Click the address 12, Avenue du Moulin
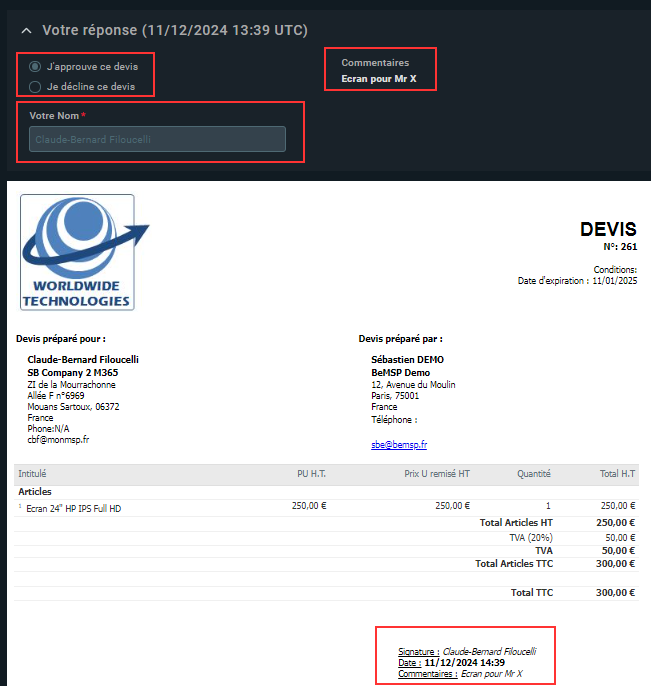 tap(413, 385)
